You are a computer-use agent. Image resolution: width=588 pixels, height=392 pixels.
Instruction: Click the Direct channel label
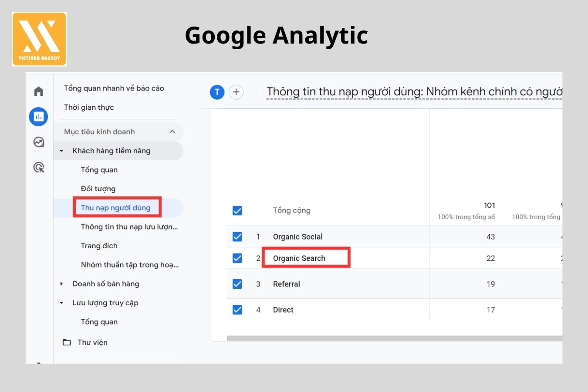point(283,310)
